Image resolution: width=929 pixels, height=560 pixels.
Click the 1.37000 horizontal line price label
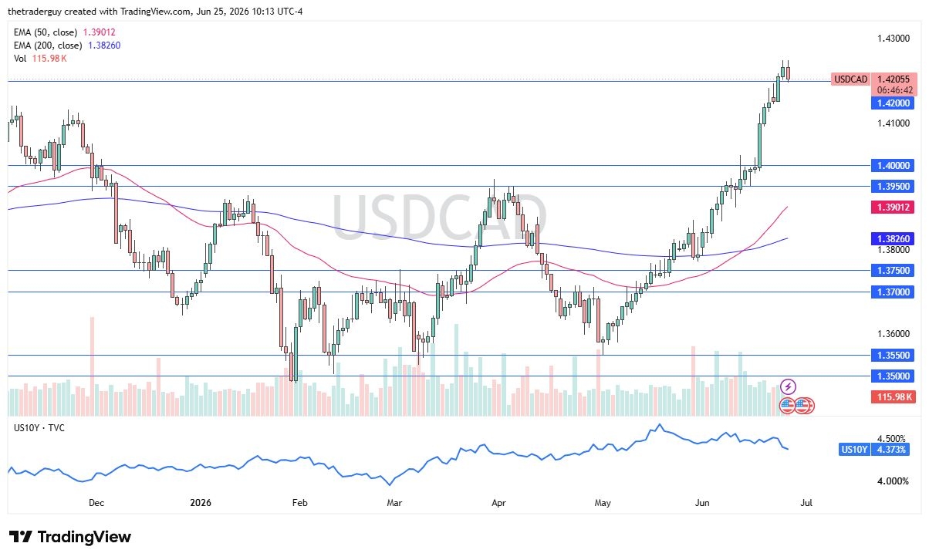pos(894,292)
